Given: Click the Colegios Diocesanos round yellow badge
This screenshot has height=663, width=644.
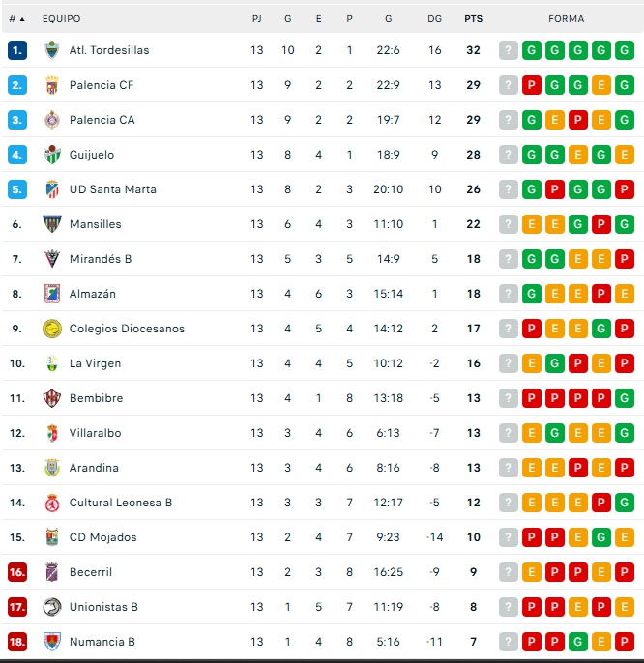Looking at the screenshot, I should pyautogui.click(x=52, y=329).
